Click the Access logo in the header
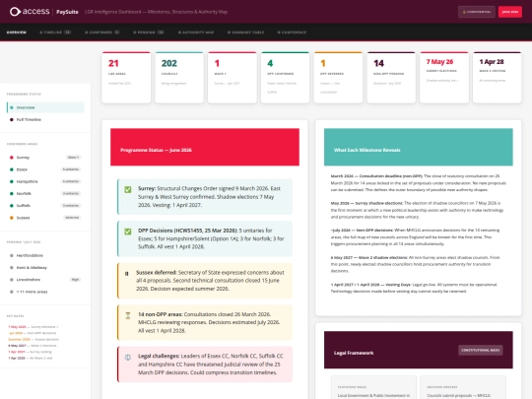Screen dimensions: 532x399 click(x=30, y=12)
